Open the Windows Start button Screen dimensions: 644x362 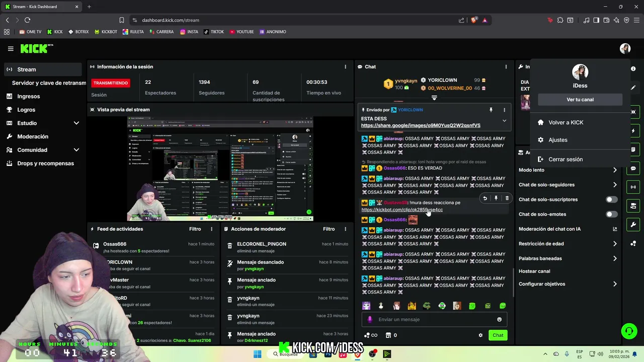tap(257, 354)
